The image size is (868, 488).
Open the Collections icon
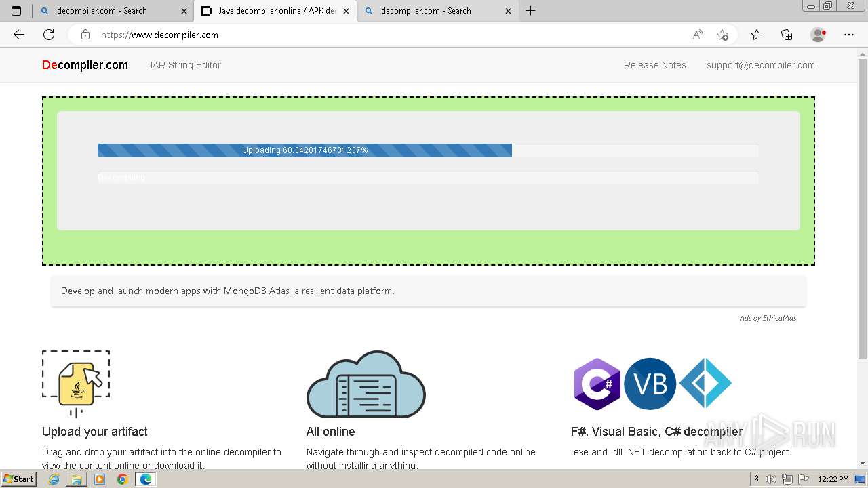point(787,35)
